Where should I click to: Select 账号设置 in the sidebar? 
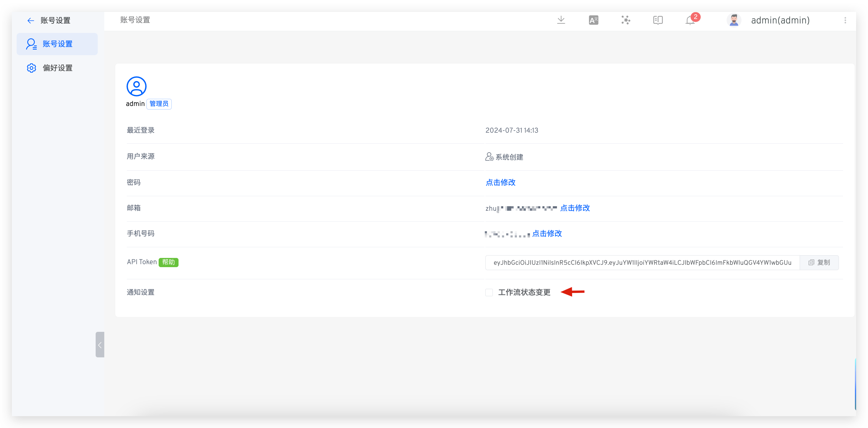coord(57,44)
